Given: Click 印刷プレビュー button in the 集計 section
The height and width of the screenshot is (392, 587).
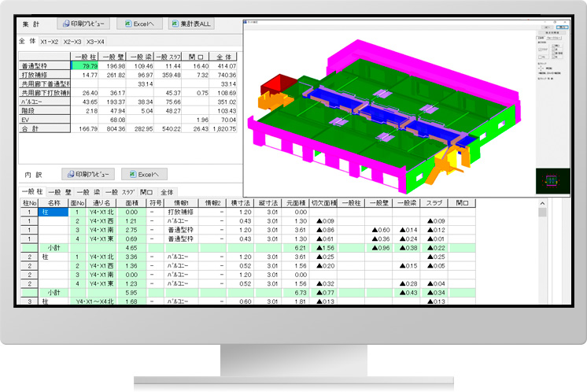Looking at the screenshot, I should 83,24.
